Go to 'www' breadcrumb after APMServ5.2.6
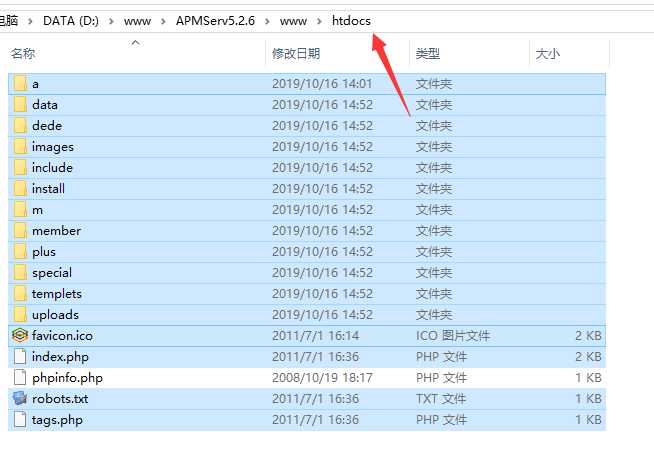This screenshot has width=654, height=456. (x=293, y=21)
